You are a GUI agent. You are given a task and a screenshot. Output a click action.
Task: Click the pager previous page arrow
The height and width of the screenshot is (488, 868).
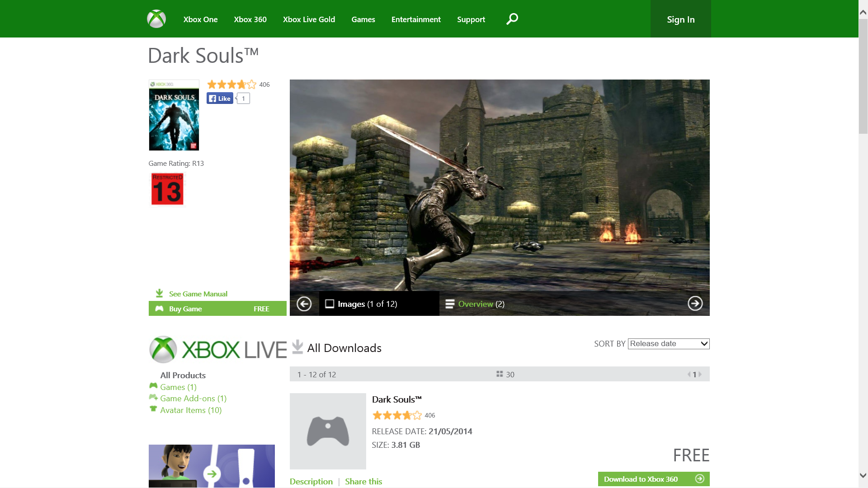689,374
